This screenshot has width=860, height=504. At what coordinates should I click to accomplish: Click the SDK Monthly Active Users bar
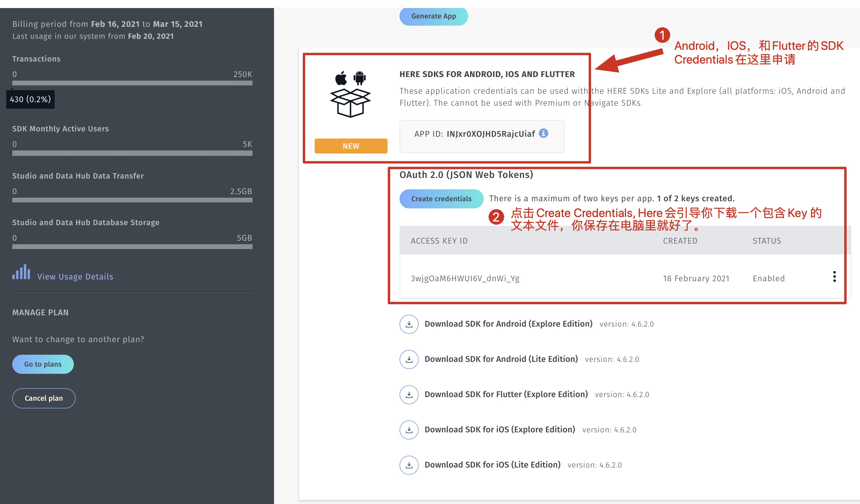(132, 153)
